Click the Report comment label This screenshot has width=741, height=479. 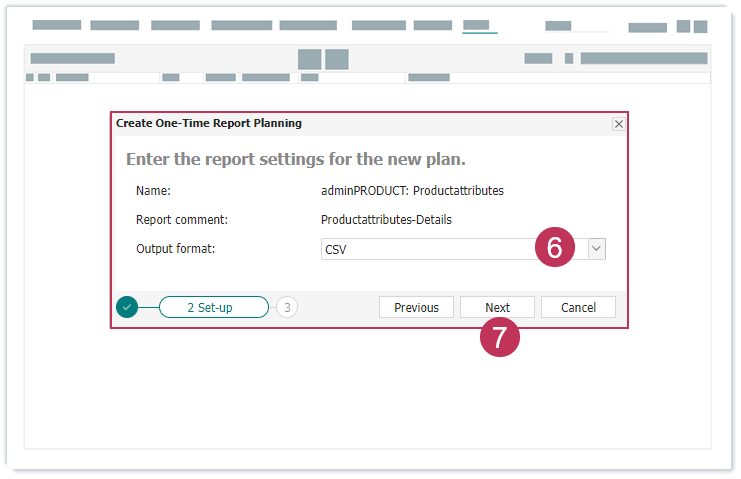tap(182, 219)
